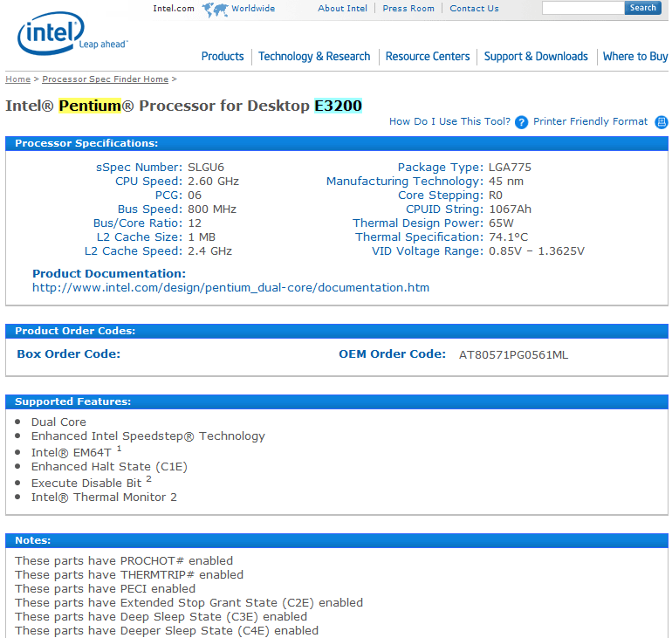Click the Intel Thermal Monitor 2 entry

coord(104,497)
